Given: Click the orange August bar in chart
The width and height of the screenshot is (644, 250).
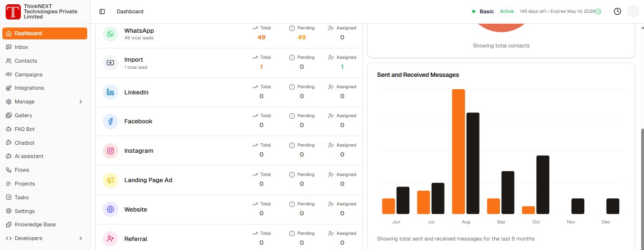Looking at the screenshot, I should click(x=458, y=152).
